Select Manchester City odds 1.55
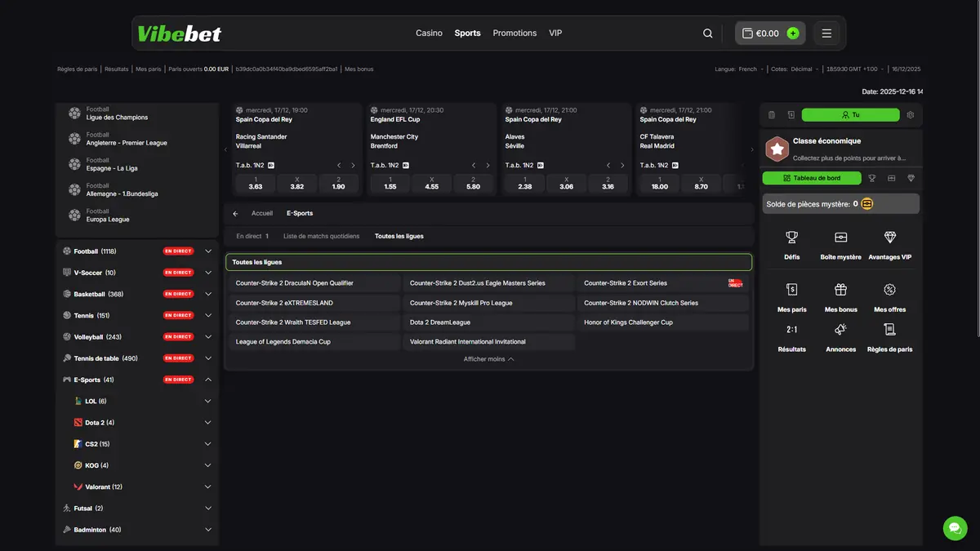Image resolution: width=980 pixels, height=551 pixels. [x=390, y=183]
